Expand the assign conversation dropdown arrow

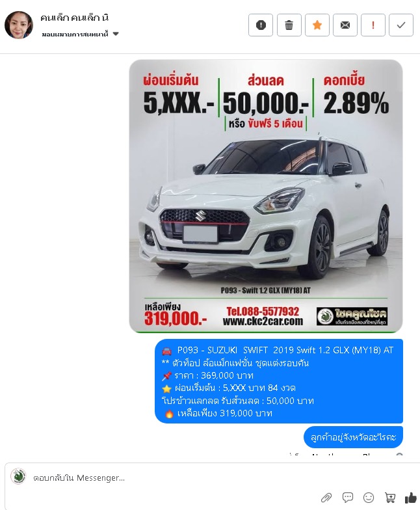pyautogui.click(x=116, y=34)
